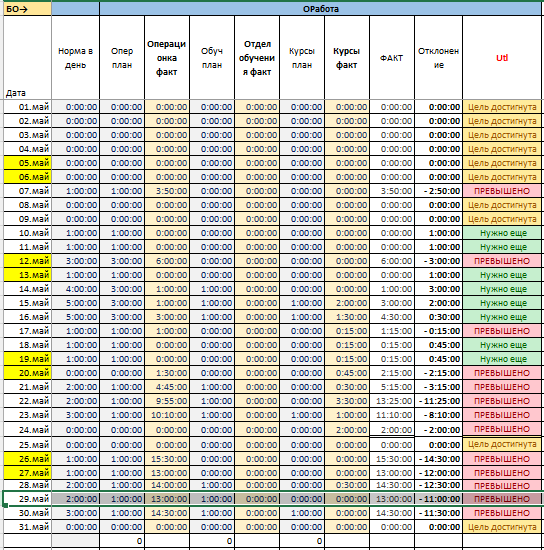This screenshot has width=544, height=550.
Task: Select the 01.май date cell
Action: point(27,107)
